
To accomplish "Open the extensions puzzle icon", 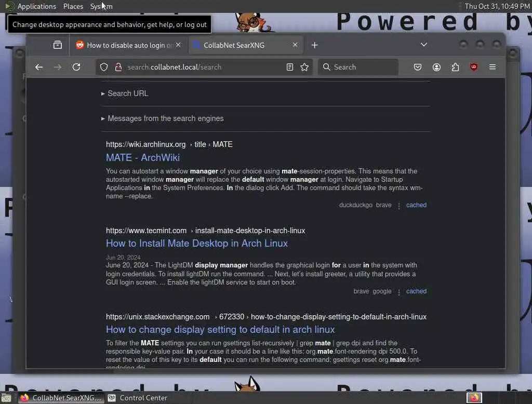I will point(455,67).
